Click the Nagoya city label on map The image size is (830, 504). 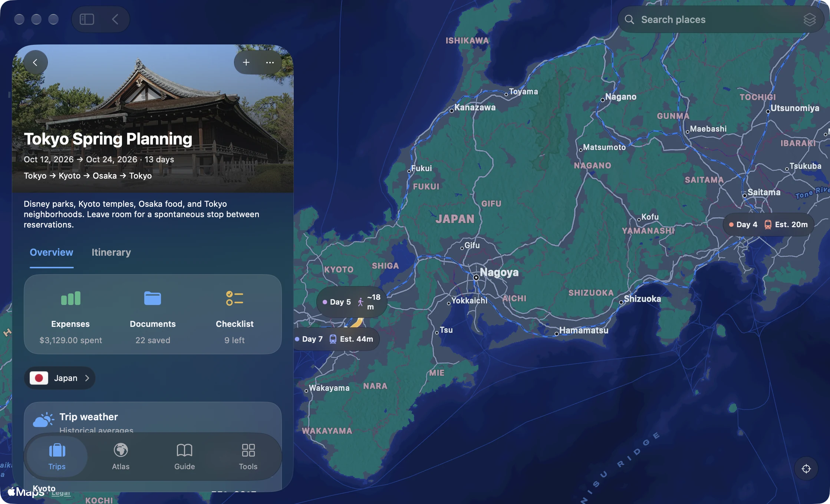499,272
